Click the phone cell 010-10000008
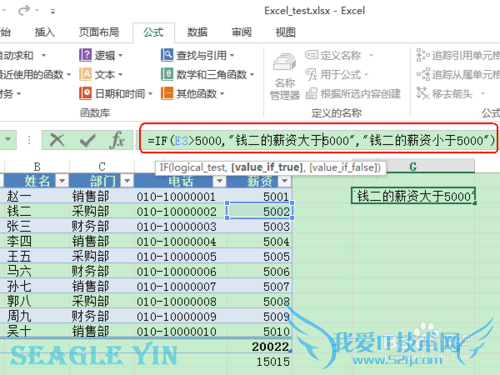This screenshot has height=375, width=500. [x=180, y=301]
